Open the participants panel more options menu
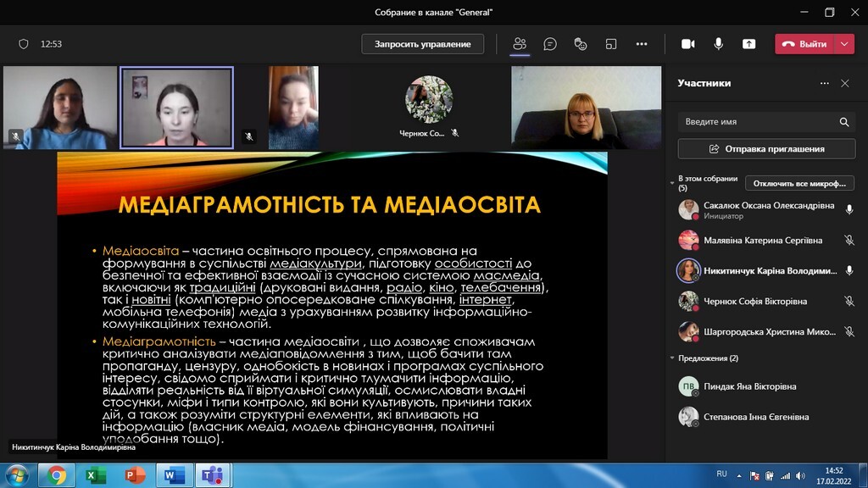Screen dimensions: 868x488 coord(824,84)
